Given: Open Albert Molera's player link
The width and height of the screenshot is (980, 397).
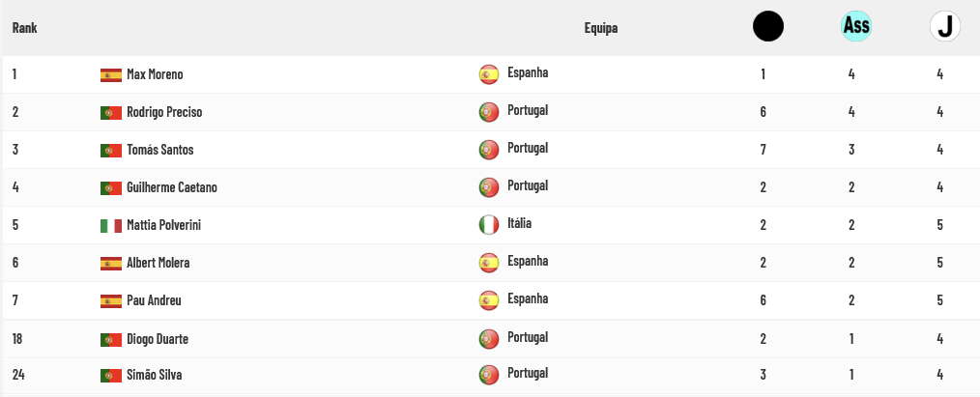Looking at the screenshot, I should tap(159, 263).
